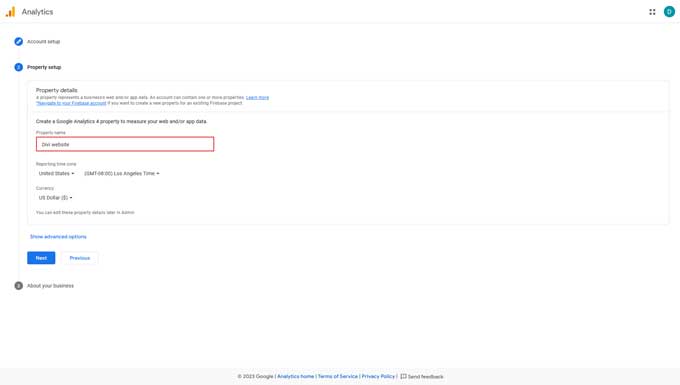Click the Google Analytics logo icon

tap(10, 12)
